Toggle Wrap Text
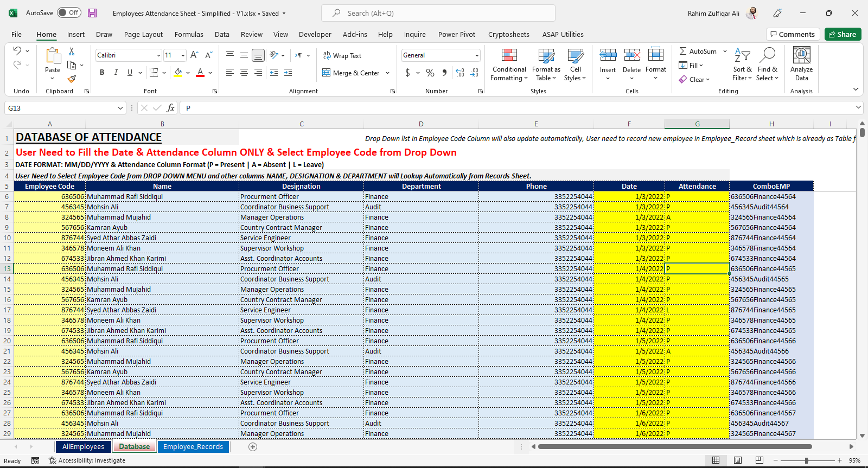Viewport: 868px width, 468px height. coord(342,55)
